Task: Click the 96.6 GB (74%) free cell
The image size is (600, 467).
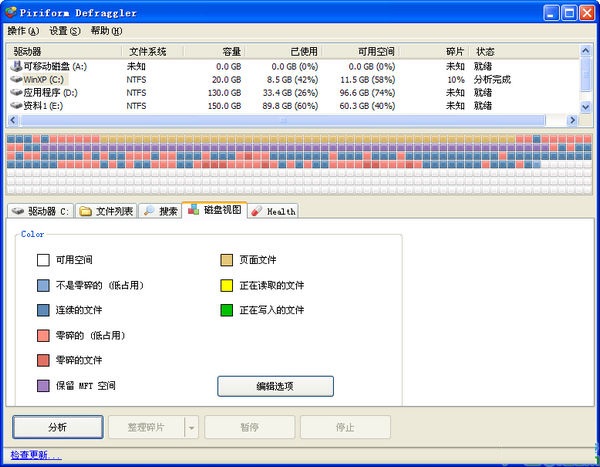Action: [x=367, y=92]
